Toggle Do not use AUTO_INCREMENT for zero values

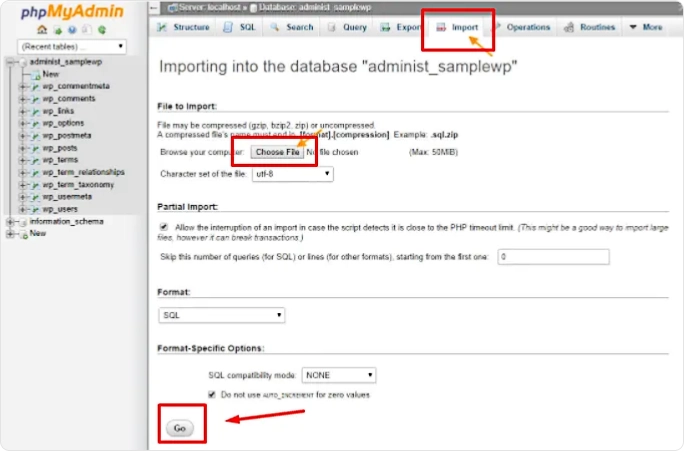point(212,394)
